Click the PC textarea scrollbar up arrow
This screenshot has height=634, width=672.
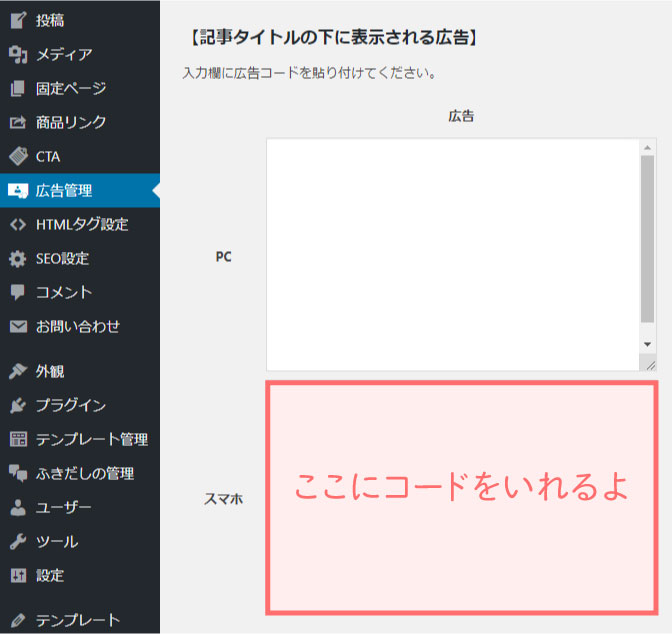(648, 147)
